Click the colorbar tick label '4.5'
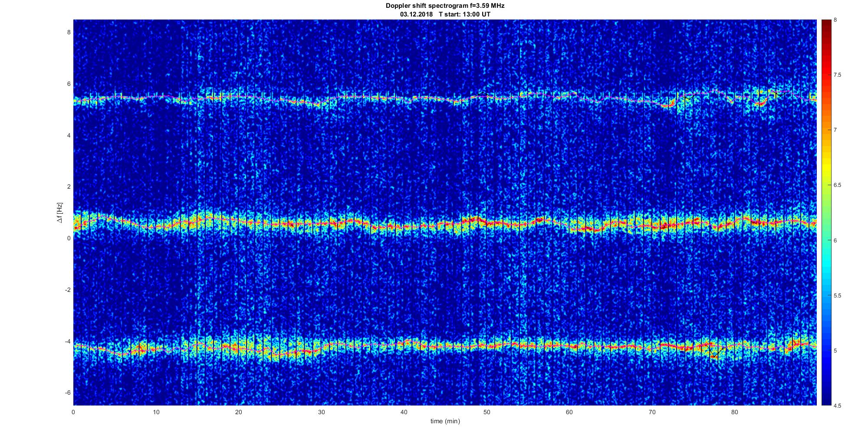The height and width of the screenshot is (435, 868). tap(838, 406)
